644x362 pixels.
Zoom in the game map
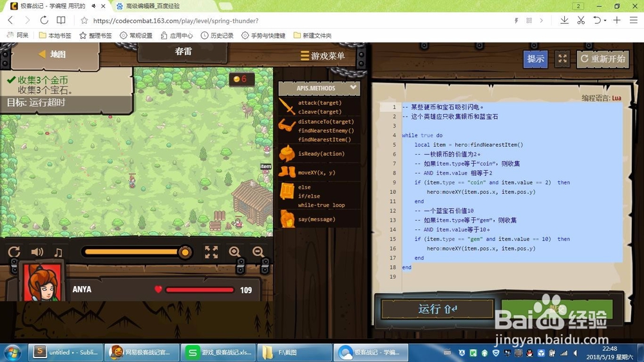tap(235, 252)
